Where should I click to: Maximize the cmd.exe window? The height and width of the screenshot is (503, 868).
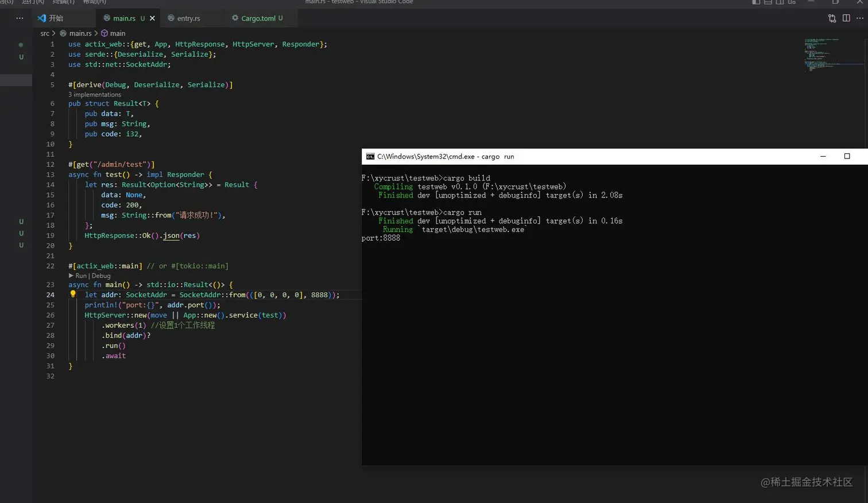tap(847, 156)
